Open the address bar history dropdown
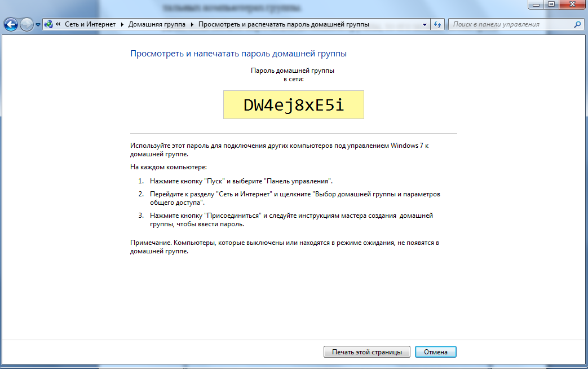Viewport: 588px width, 369px height. click(x=425, y=24)
